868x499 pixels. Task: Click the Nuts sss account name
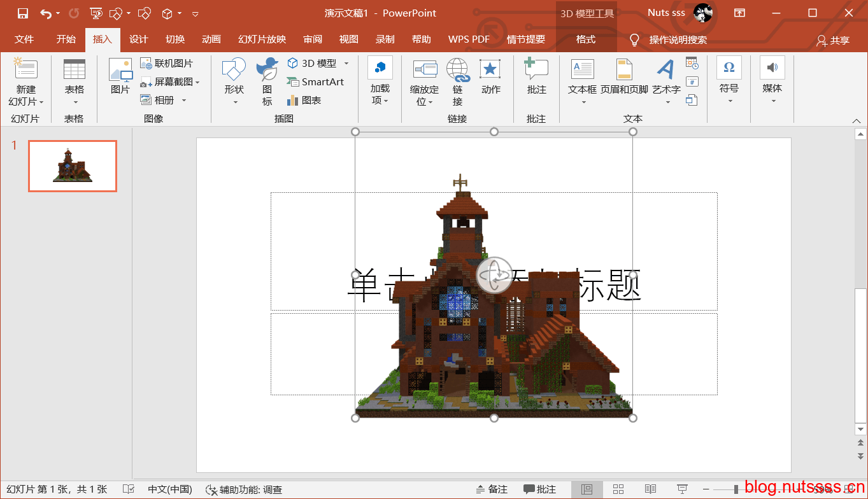click(x=666, y=13)
